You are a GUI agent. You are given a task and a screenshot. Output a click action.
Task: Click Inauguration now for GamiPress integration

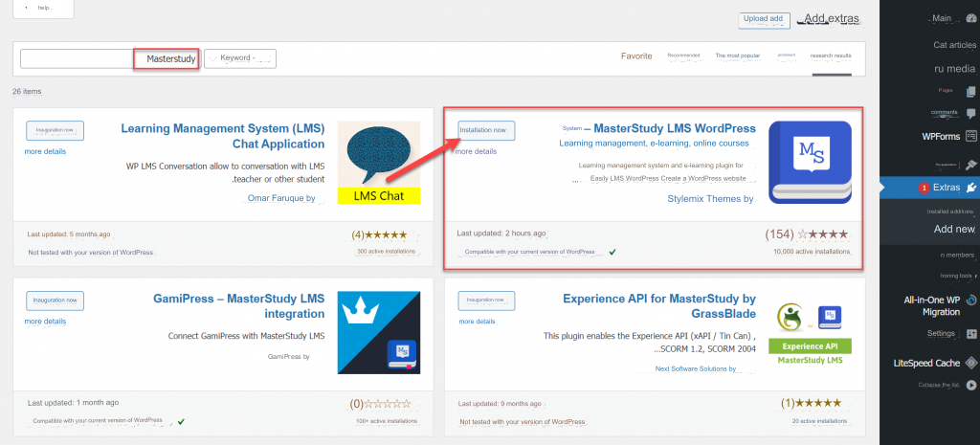pyautogui.click(x=55, y=300)
